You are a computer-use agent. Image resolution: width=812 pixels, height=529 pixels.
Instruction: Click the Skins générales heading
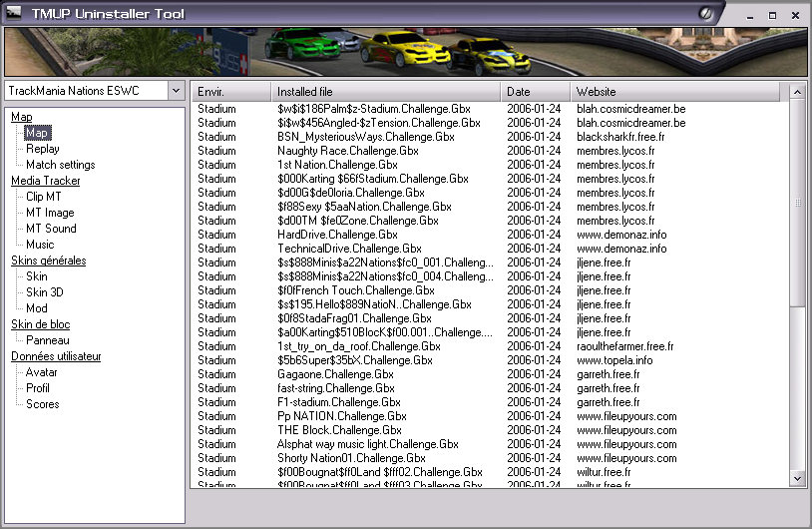pos(49,261)
